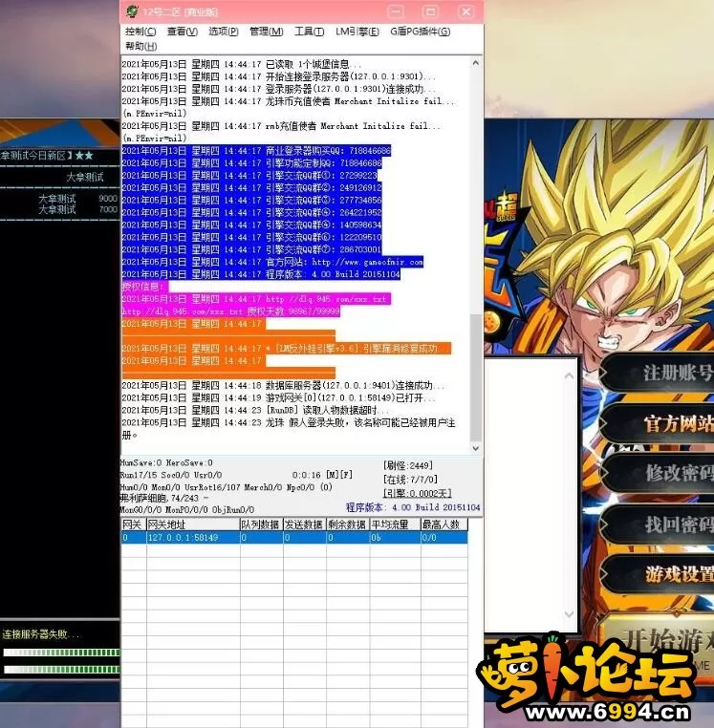Click the 读取人物数据超时 log line

pyautogui.click(x=254, y=410)
